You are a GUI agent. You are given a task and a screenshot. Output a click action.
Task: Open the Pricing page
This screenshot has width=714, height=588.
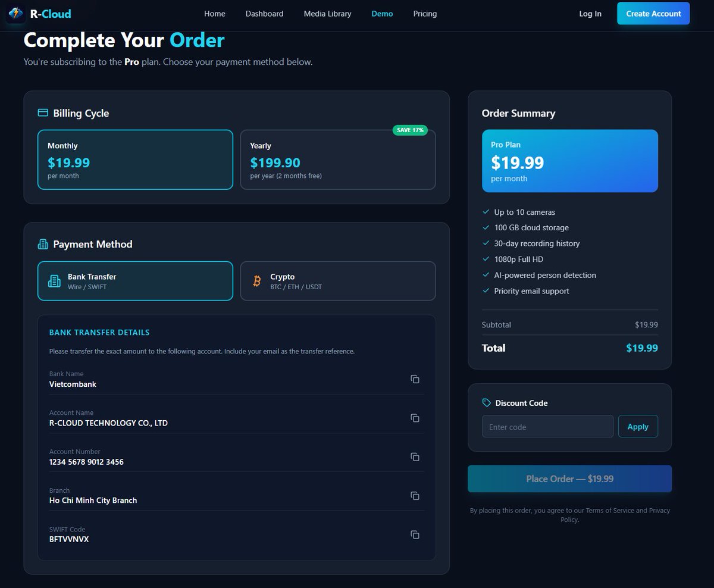click(425, 14)
